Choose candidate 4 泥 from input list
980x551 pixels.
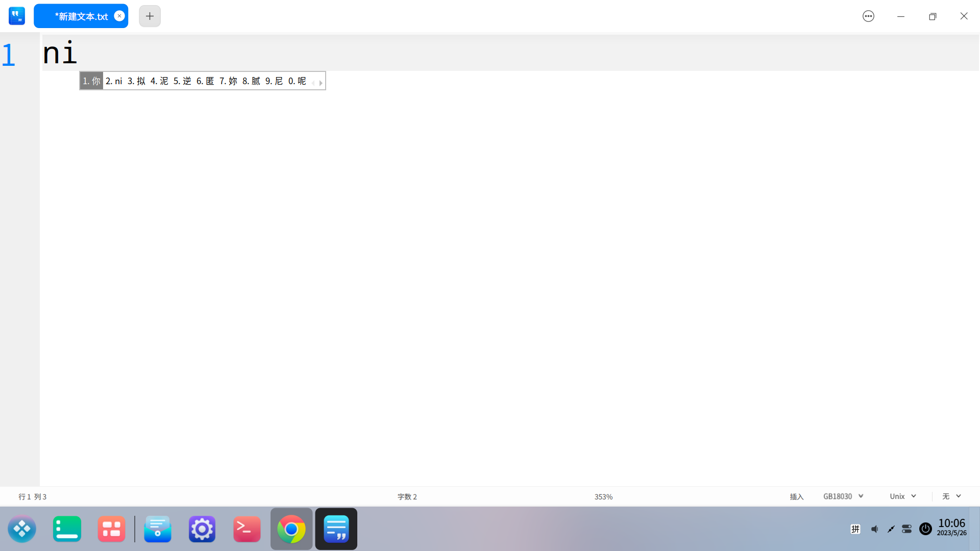click(x=159, y=81)
